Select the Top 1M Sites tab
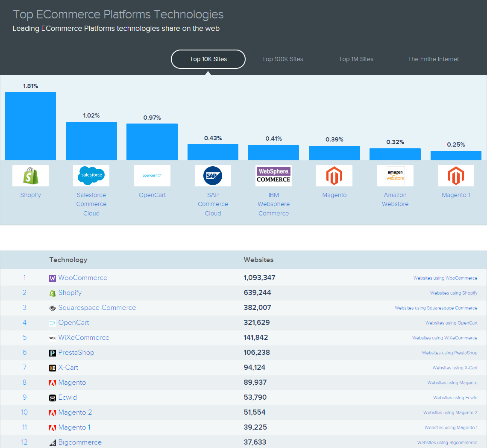This screenshot has width=487, height=448. [356, 59]
